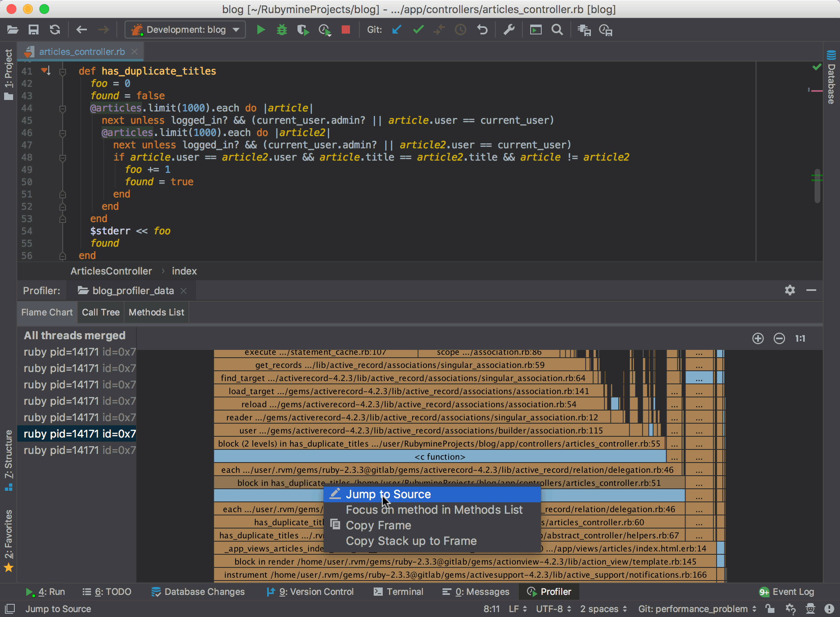840x617 pixels.
Task: Switch to the Call Tree tab
Action: [101, 313]
